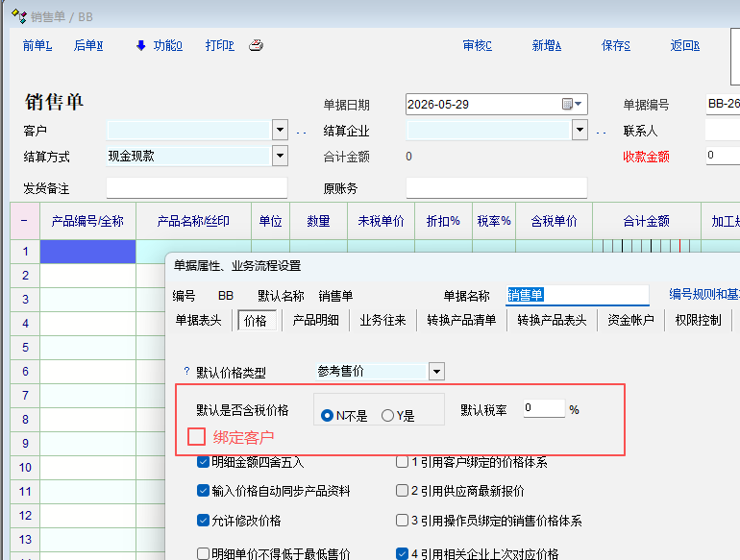740x560 pixels.
Task: Toggle 允许修改价格 checkbox
Action: [x=203, y=521]
